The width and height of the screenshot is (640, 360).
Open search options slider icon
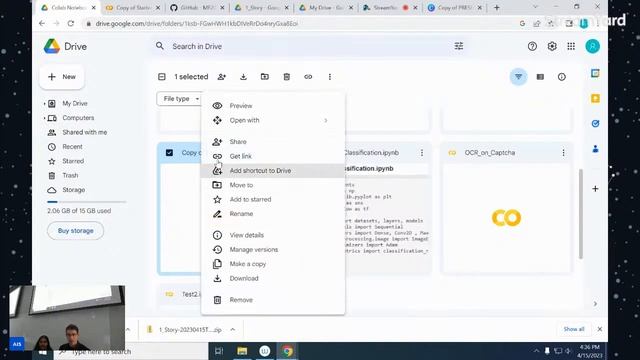click(x=459, y=46)
